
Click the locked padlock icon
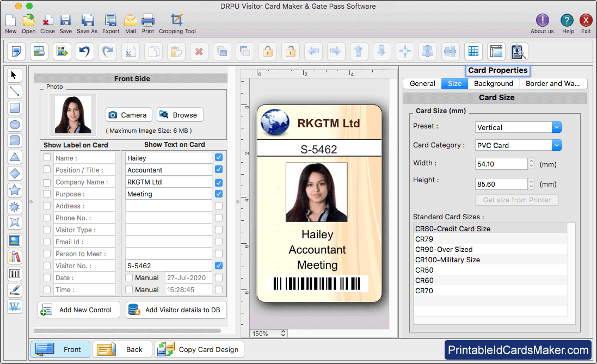268,51
